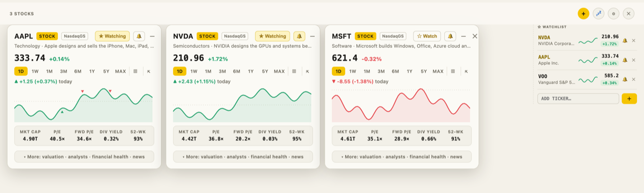The height and width of the screenshot is (193, 644).
Task: Toggle the Watching button on NVDA card
Action: tap(272, 36)
